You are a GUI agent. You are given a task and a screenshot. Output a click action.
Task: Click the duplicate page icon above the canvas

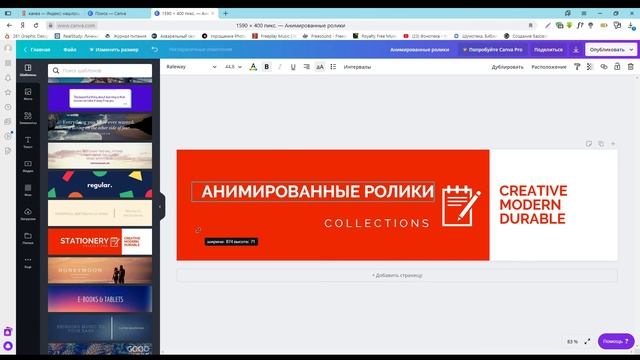pyautogui.click(x=601, y=144)
